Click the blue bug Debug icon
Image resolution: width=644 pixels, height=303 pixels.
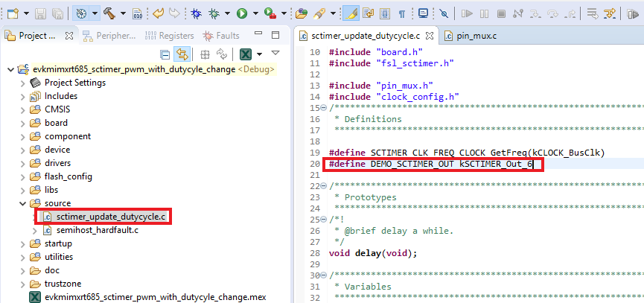click(195, 13)
